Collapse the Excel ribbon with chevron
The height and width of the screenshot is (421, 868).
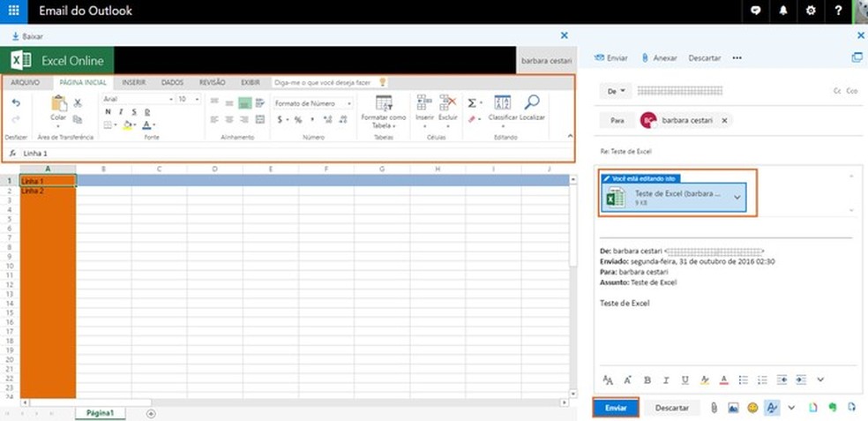click(570, 136)
